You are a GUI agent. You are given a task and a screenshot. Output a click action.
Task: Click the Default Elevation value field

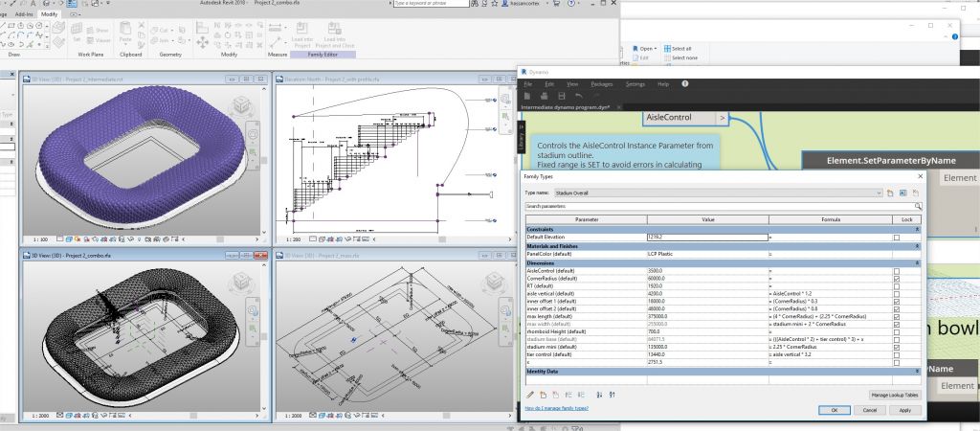point(707,238)
